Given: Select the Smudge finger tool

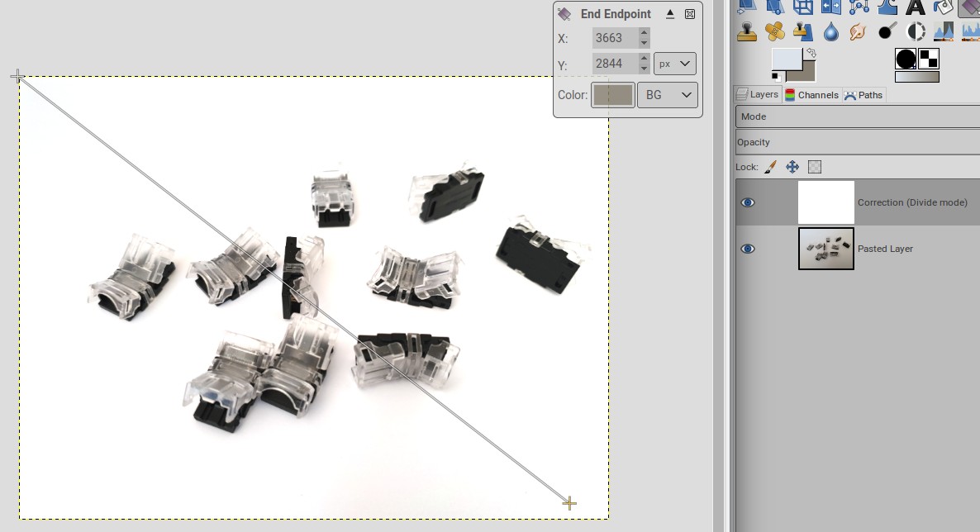Looking at the screenshot, I should [x=859, y=31].
